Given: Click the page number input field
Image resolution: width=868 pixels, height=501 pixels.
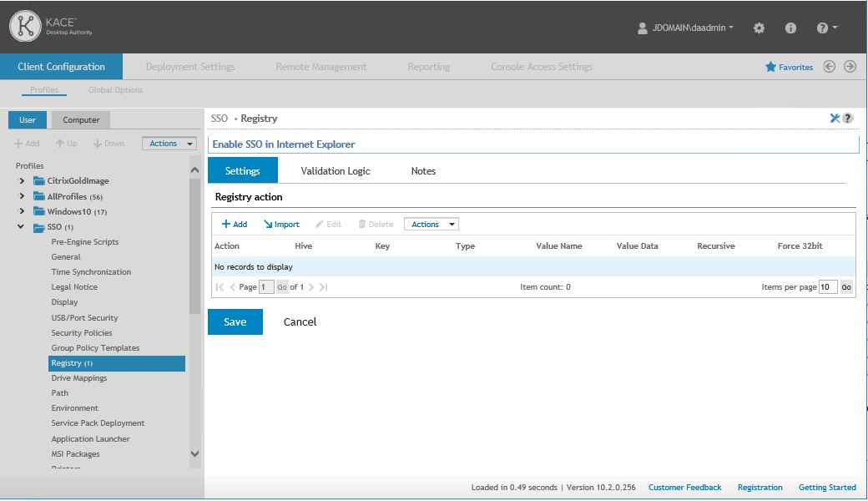Looking at the screenshot, I should (x=266, y=286).
